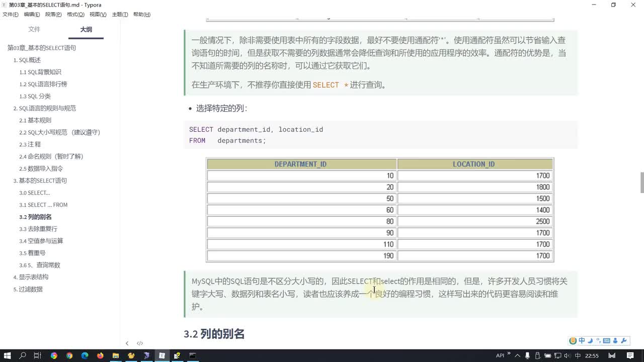Click the user account icon on the IME toolbar
Screen dimensions: 644x362
click(615, 340)
